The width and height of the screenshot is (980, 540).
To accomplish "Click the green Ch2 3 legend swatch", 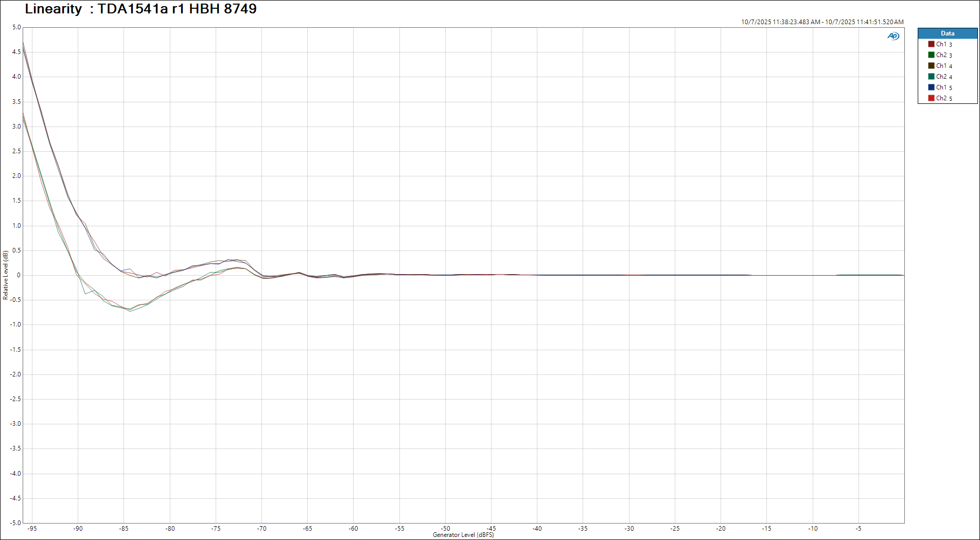I will pyautogui.click(x=931, y=55).
